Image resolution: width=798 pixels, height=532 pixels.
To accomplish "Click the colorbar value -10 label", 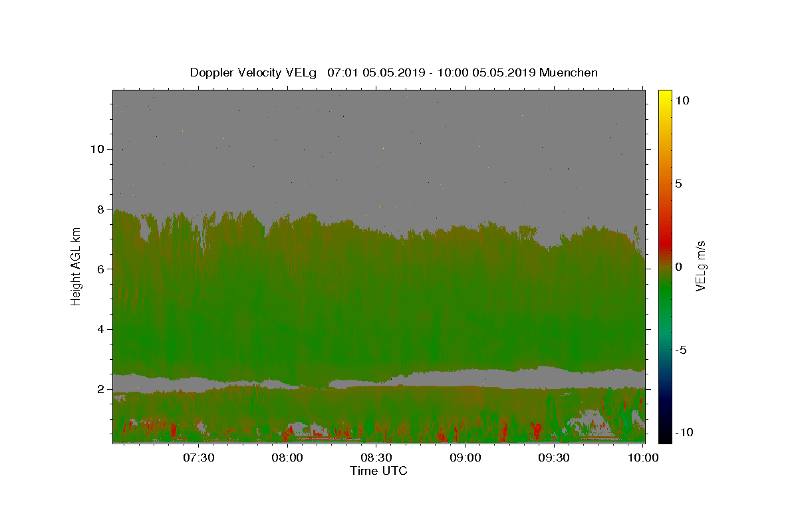I will point(684,432).
